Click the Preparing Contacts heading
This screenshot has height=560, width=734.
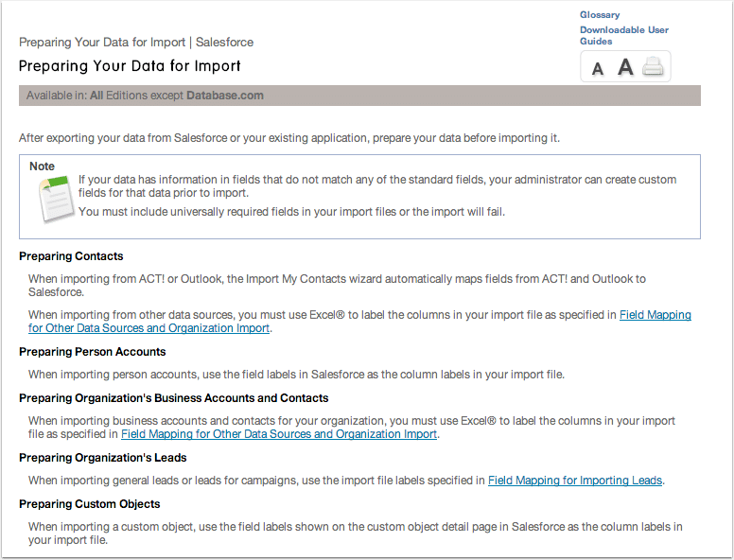tap(71, 256)
